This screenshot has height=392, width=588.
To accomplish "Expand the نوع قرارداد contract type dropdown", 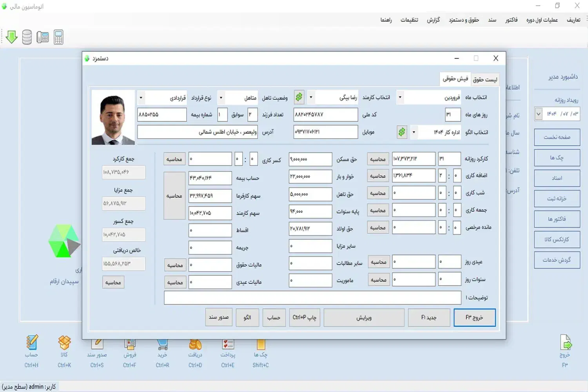I will [141, 98].
